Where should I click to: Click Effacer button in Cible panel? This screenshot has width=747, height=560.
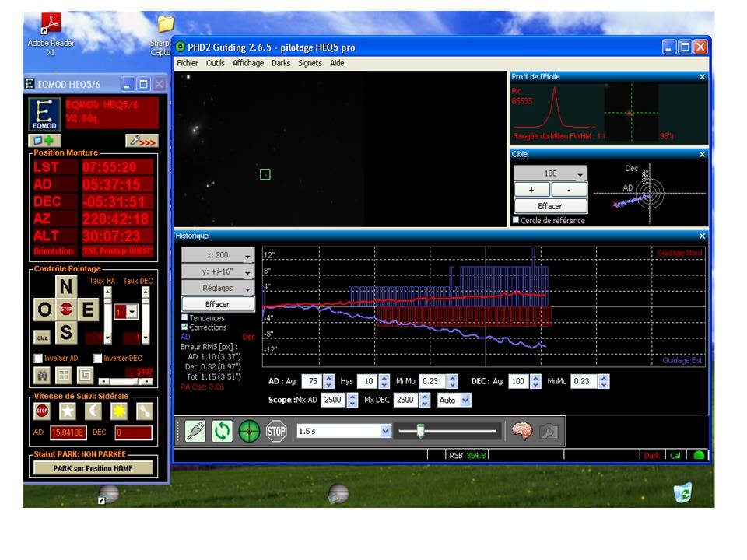[x=550, y=205]
